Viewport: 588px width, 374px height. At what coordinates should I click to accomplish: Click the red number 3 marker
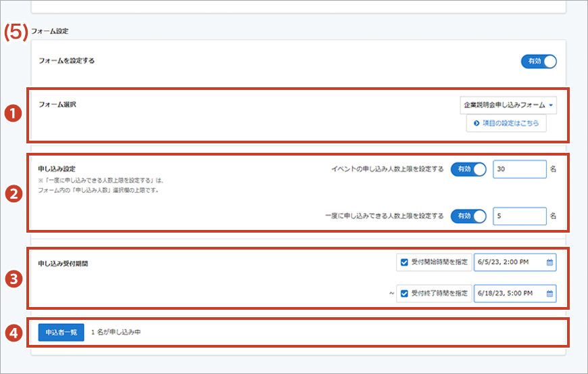click(11, 277)
